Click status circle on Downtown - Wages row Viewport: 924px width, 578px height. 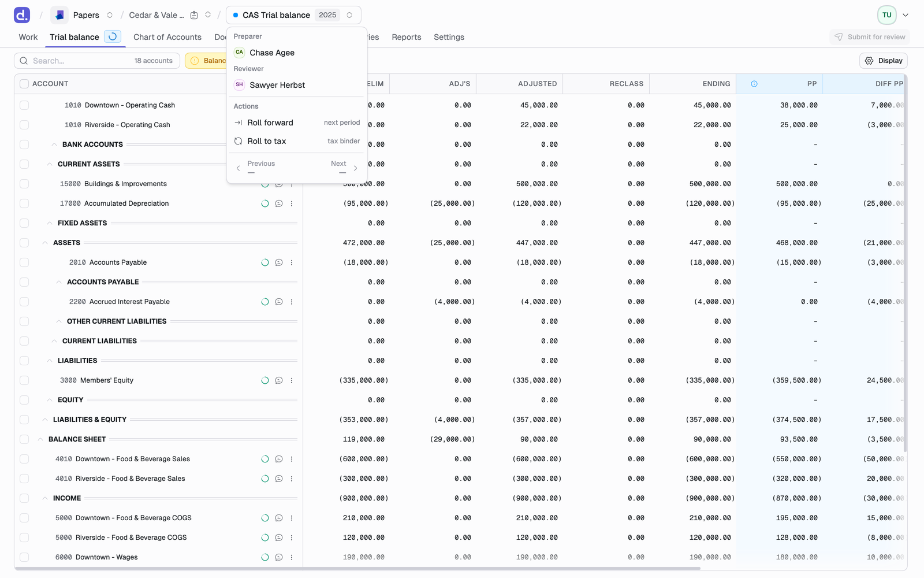point(265,557)
